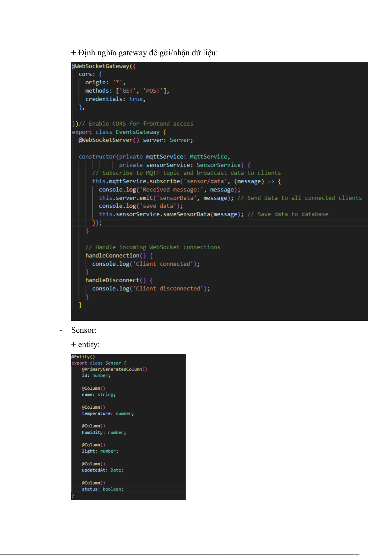The height and width of the screenshot is (555, 392).
Task: Click the 'Enable CORS for frontend access' comment
Action: coord(141,124)
